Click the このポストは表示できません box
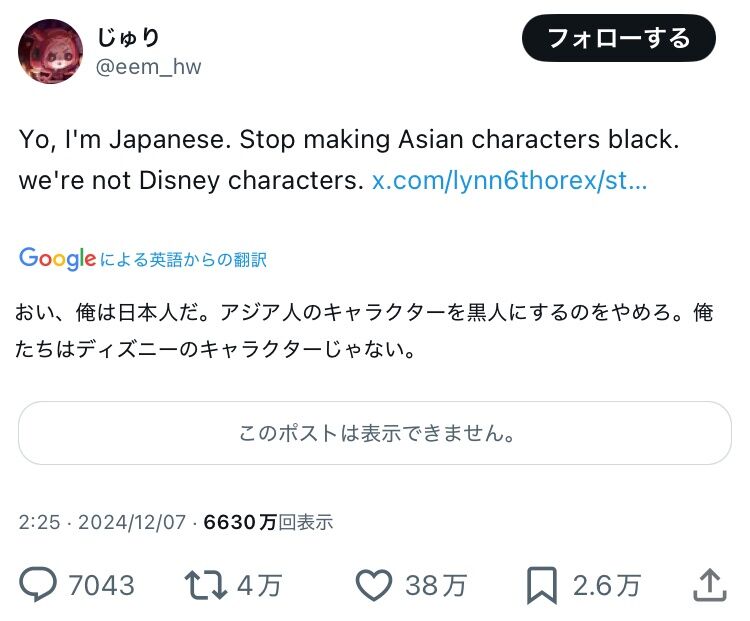 point(375,433)
